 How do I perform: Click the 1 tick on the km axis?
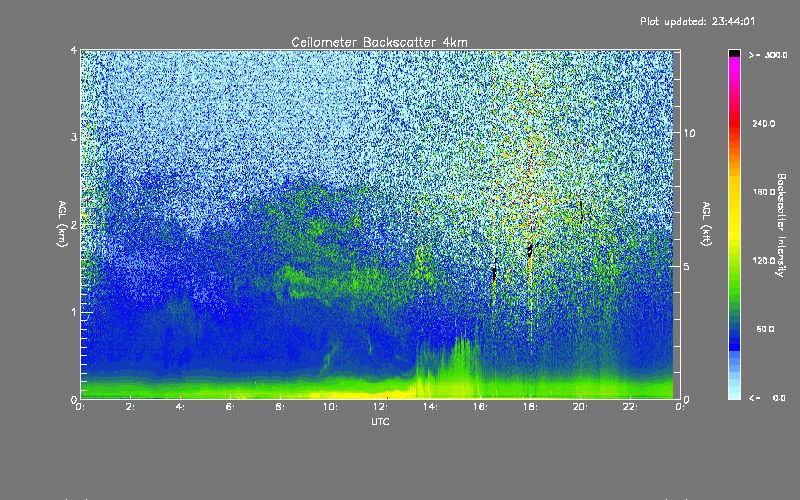coord(74,312)
